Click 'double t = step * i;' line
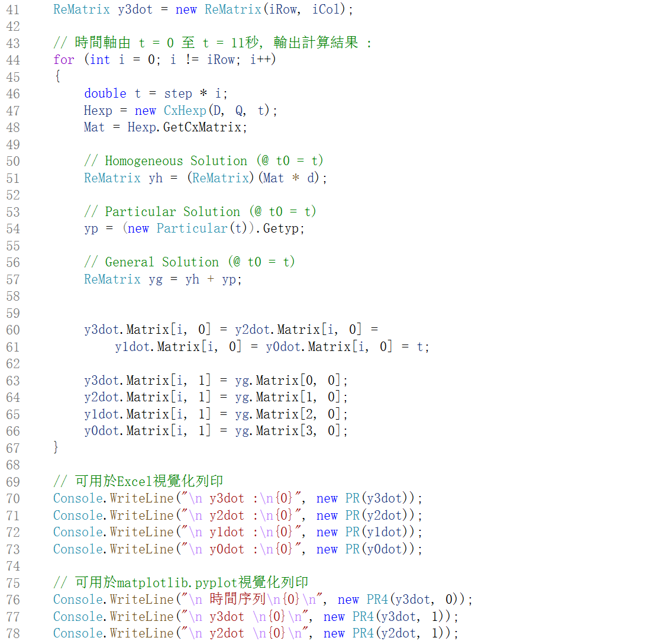 (156, 93)
